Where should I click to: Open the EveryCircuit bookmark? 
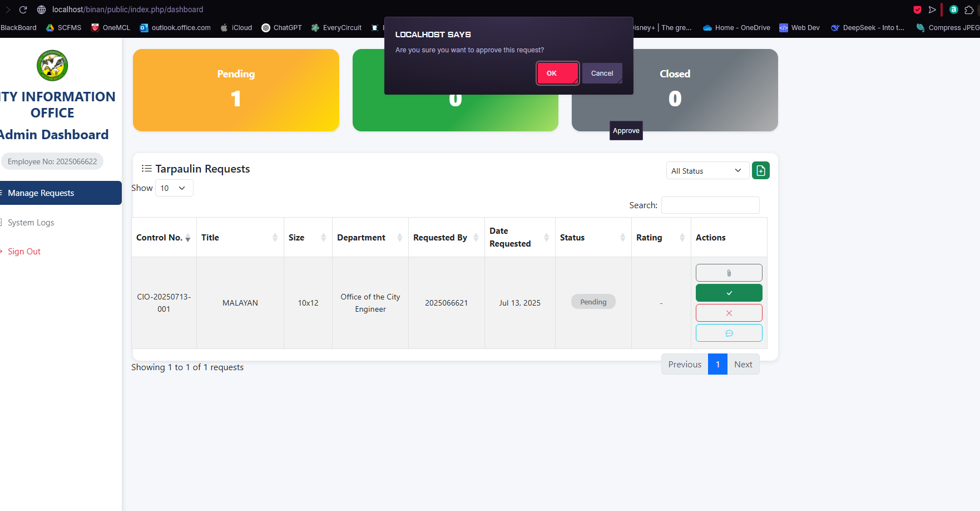click(x=336, y=27)
